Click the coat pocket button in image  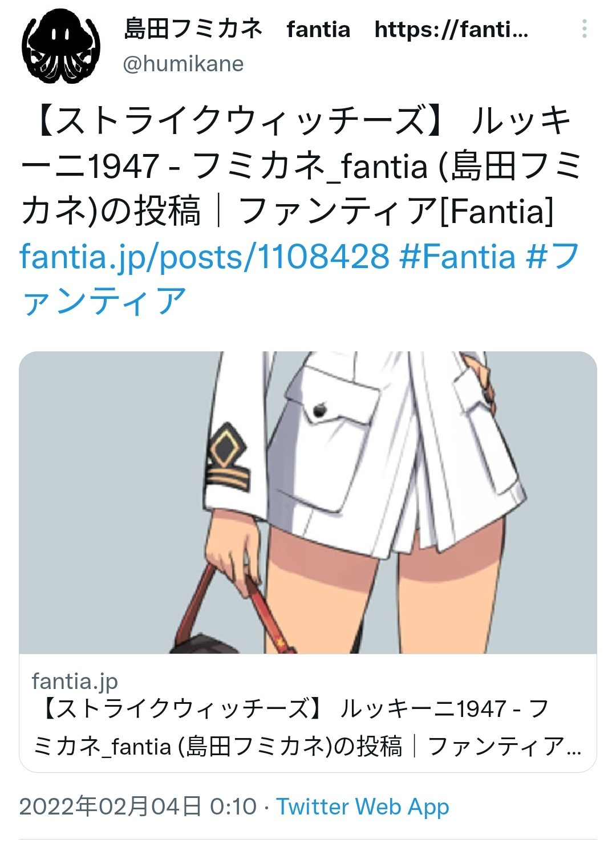click(x=319, y=408)
